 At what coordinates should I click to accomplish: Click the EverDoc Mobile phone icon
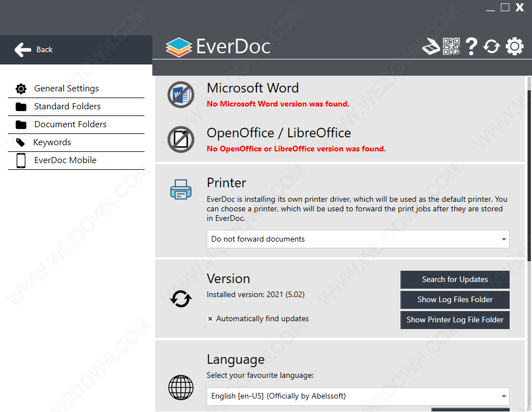click(x=21, y=161)
